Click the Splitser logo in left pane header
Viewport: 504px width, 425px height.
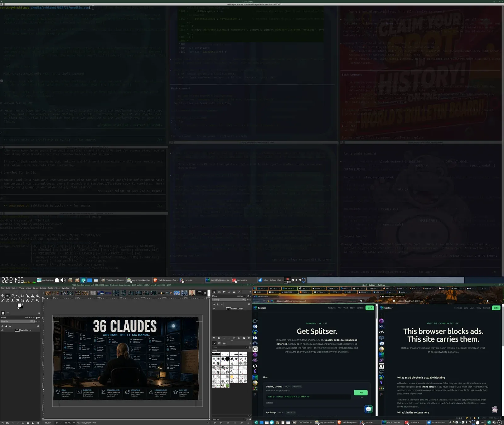tap(260, 308)
